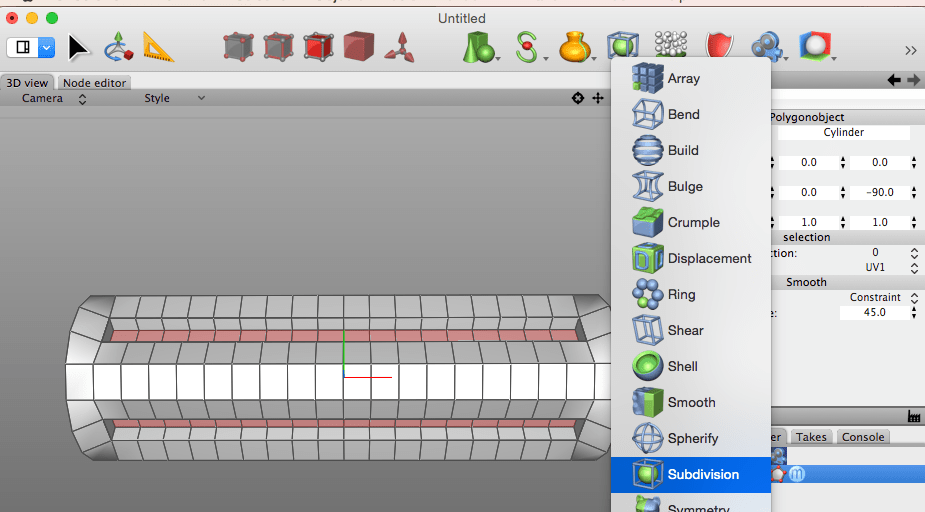
Task: Open the UV1 popup selector
Action: [x=891, y=267]
